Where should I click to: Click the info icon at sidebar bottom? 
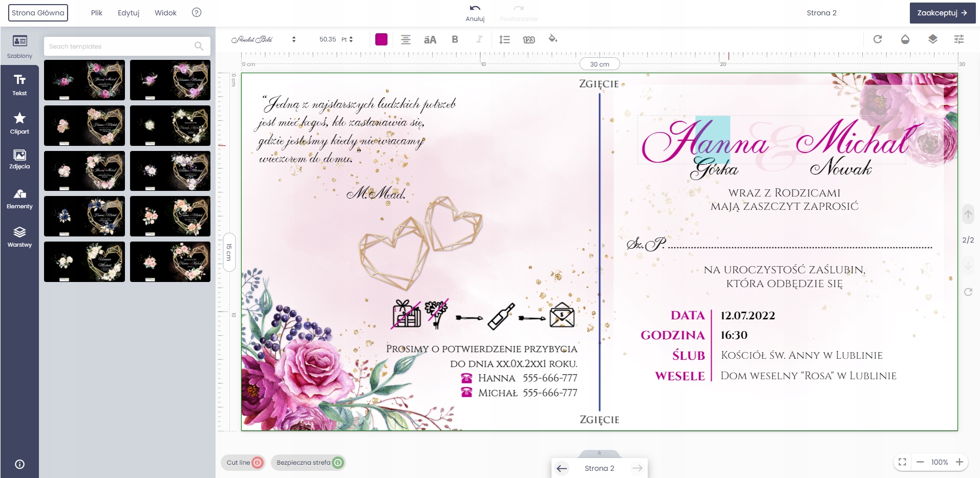click(19, 464)
